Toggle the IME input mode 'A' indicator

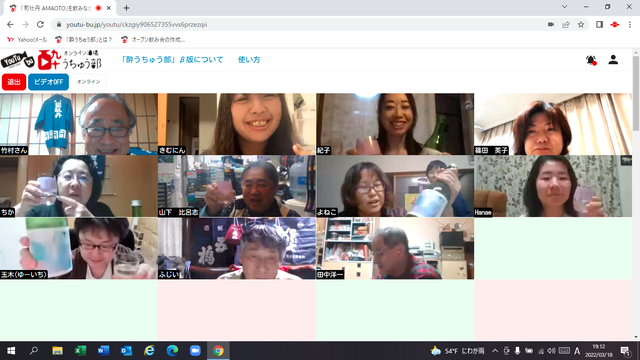[x=577, y=351]
